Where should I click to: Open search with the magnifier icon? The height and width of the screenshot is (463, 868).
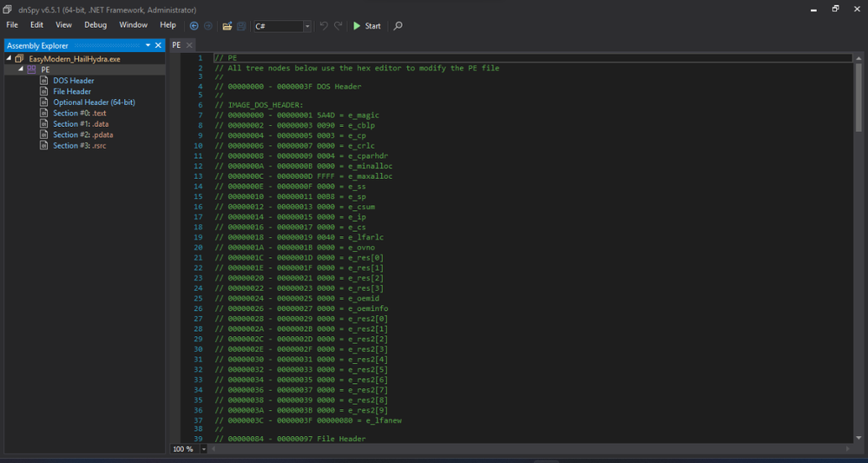tap(398, 26)
